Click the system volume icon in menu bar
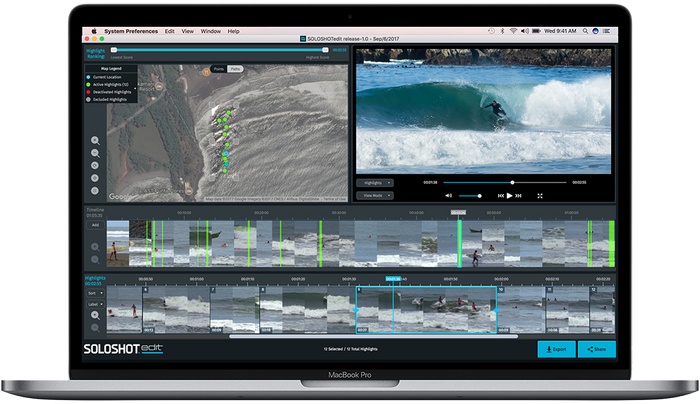 tap(525, 31)
